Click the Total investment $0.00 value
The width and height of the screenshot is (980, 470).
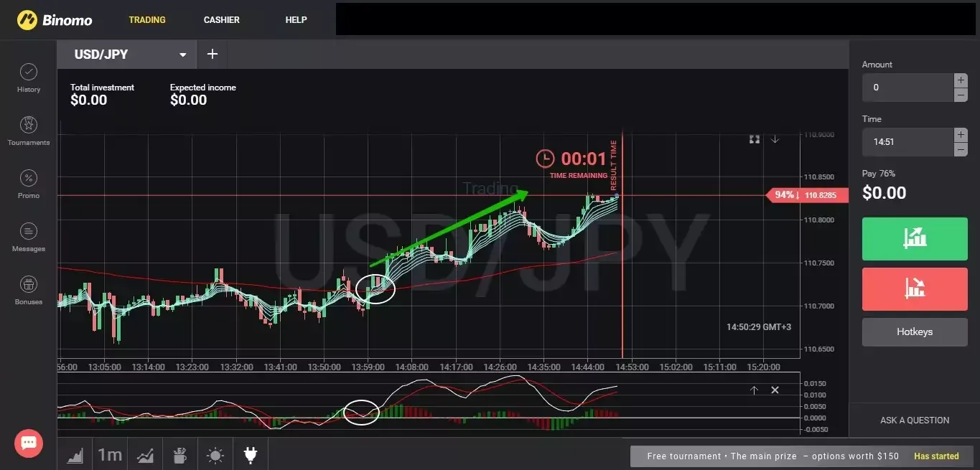pyautogui.click(x=89, y=100)
